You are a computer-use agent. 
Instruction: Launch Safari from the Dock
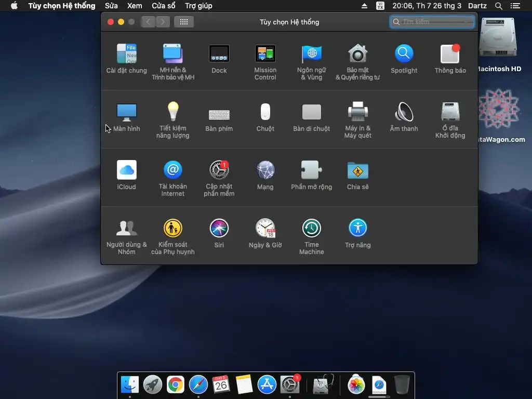[x=198, y=385]
